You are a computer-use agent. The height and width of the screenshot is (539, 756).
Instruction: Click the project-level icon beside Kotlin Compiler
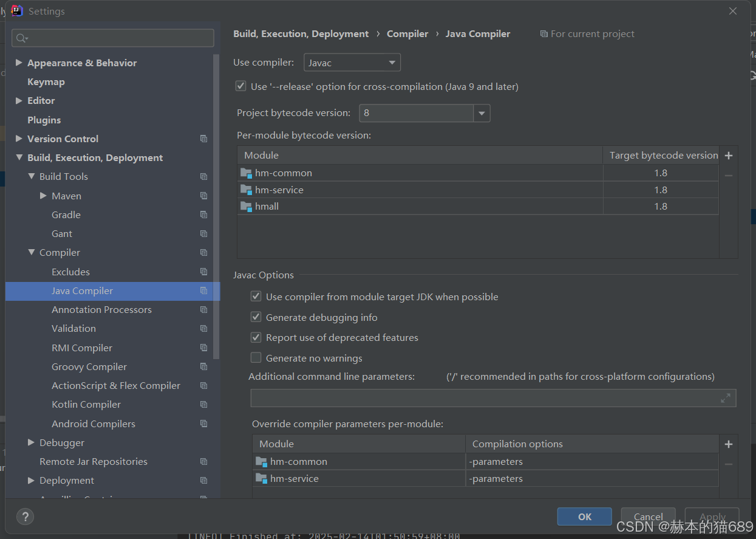click(x=204, y=405)
